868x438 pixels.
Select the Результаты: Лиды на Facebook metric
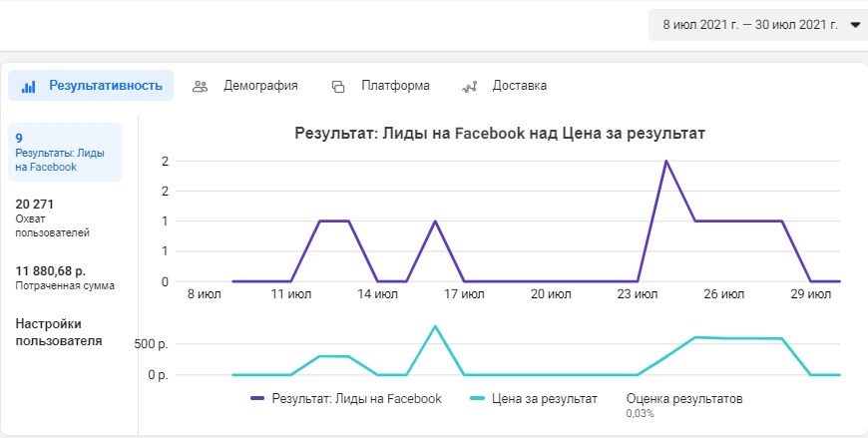click(65, 153)
